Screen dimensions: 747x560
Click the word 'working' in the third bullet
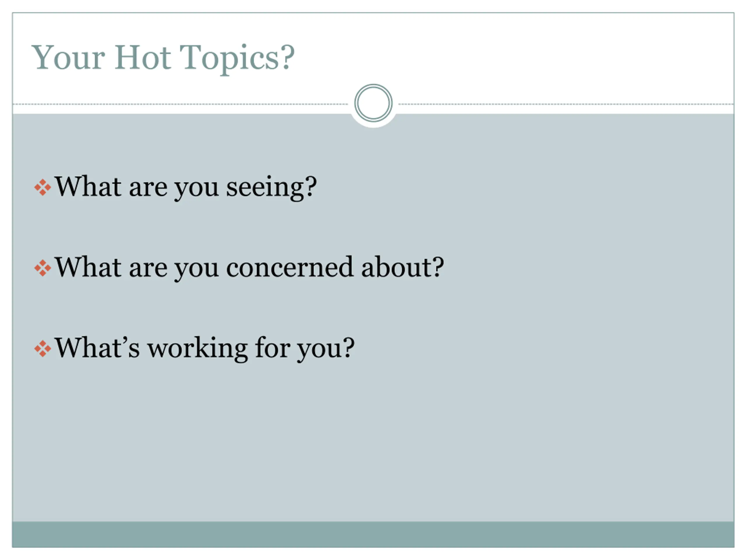click(198, 349)
